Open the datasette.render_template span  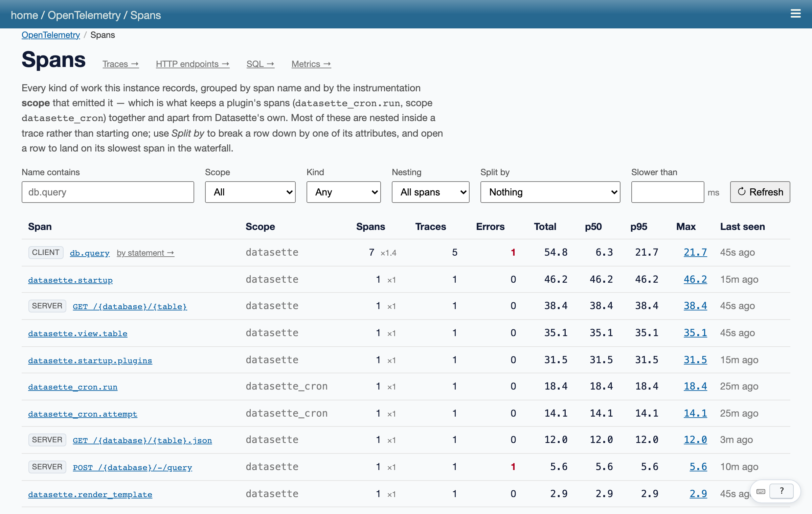click(x=90, y=494)
